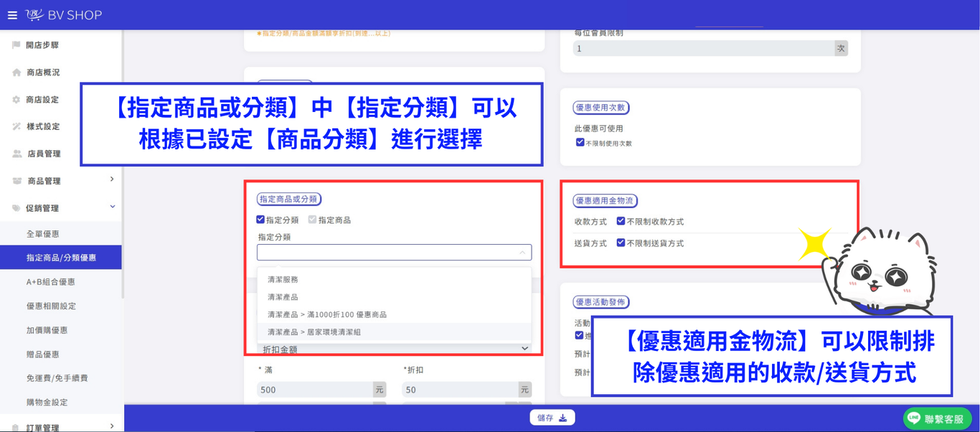The width and height of the screenshot is (980, 432).
Task: Click the gear icon beside 商店設定
Action: (16, 100)
